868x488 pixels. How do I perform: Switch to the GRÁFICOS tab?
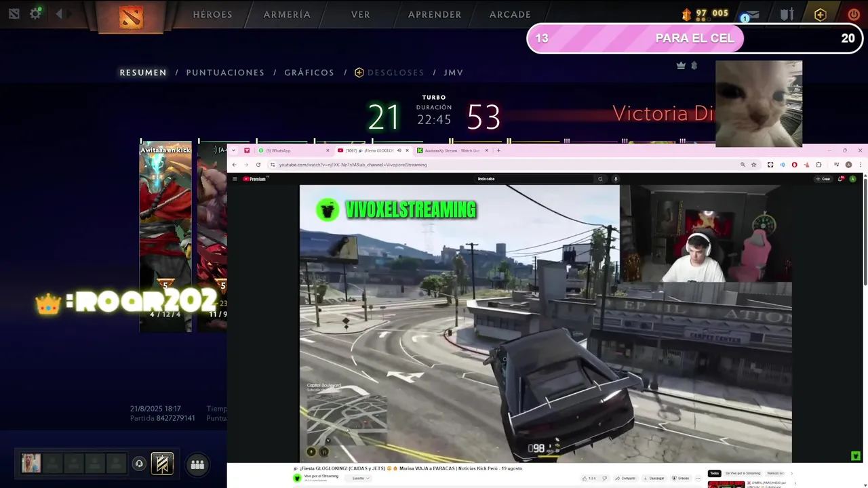pyautogui.click(x=309, y=73)
